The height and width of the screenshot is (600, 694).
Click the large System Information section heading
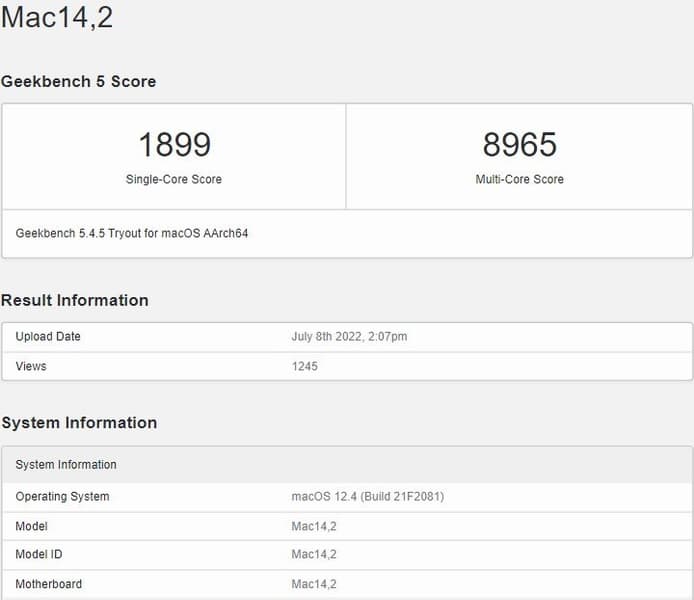(x=79, y=423)
